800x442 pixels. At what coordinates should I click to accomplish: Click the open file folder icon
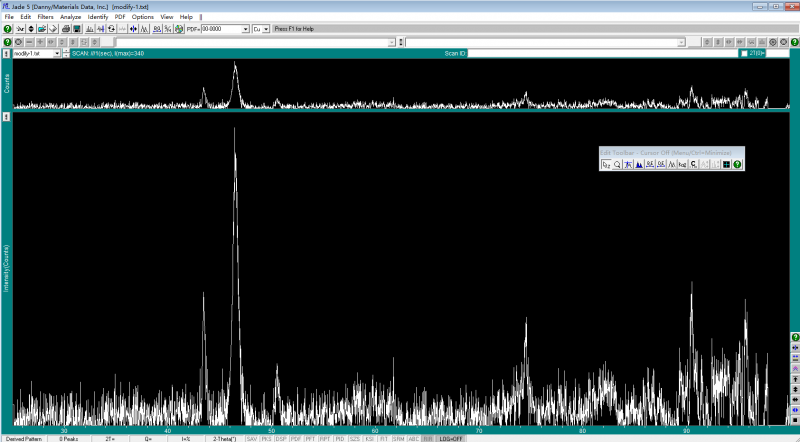pos(42,29)
